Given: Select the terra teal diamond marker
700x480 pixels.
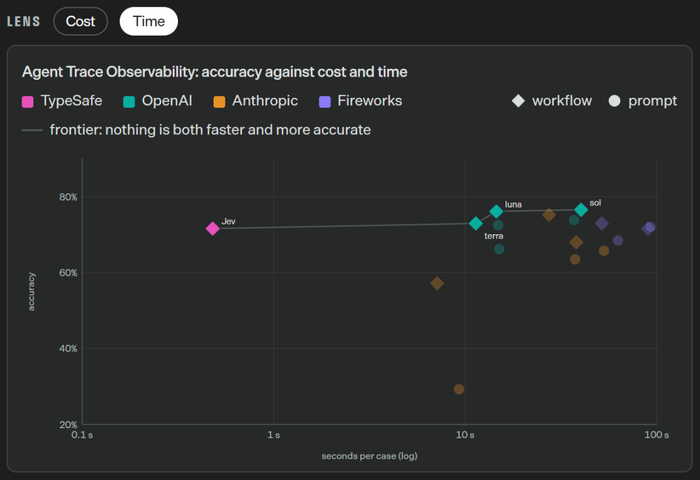Looking at the screenshot, I should tap(476, 223).
